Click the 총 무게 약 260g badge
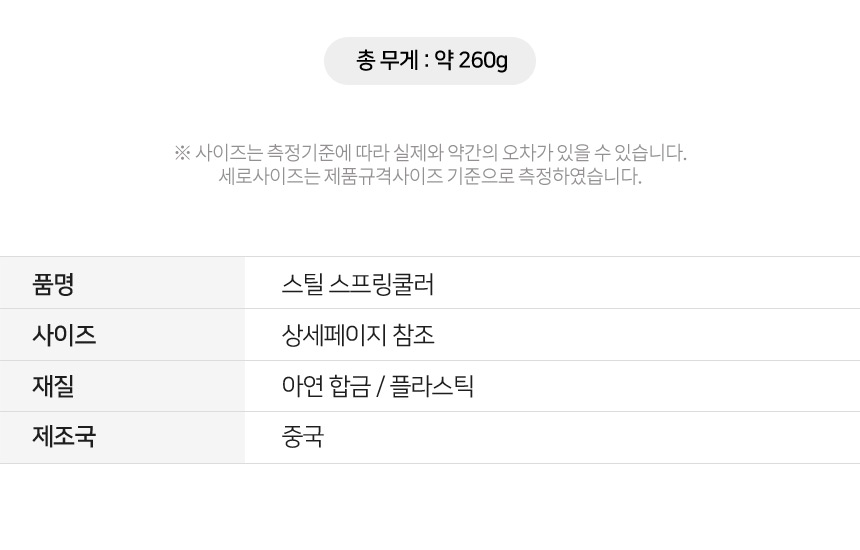The image size is (860, 550). [x=429, y=61]
